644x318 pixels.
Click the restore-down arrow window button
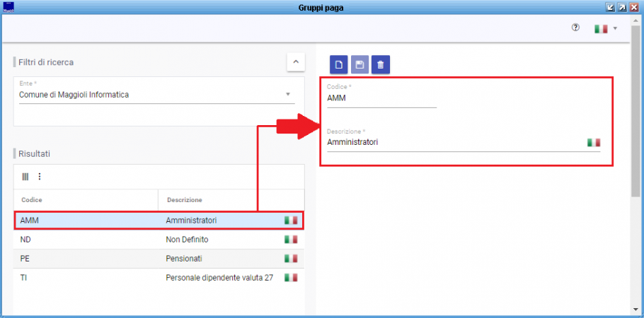click(x=610, y=7)
